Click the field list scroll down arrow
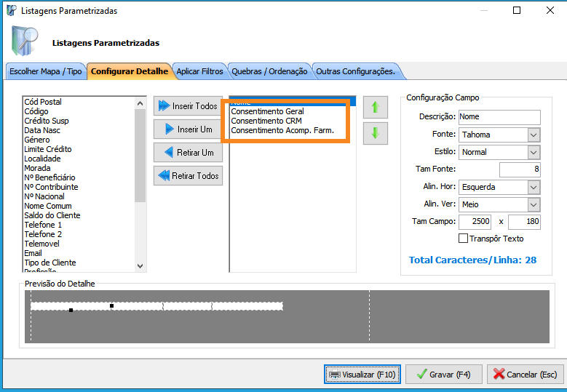The width and height of the screenshot is (567, 392). click(x=140, y=267)
